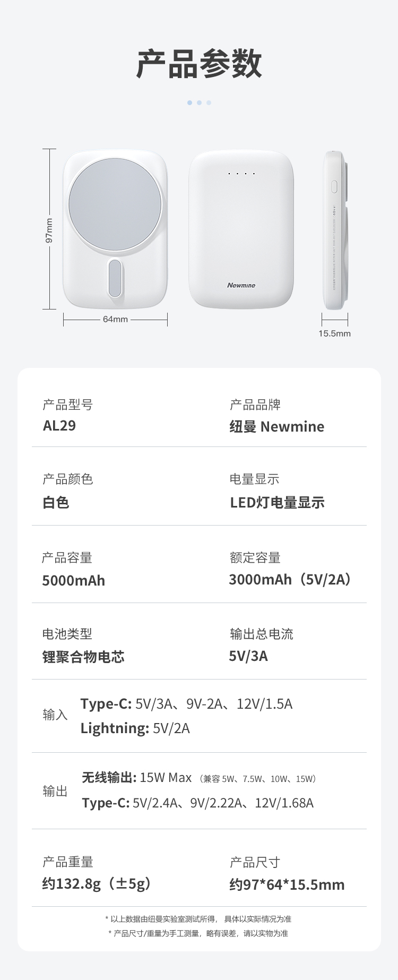Click the 无线输出 15W Max line

tap(136, 778)
